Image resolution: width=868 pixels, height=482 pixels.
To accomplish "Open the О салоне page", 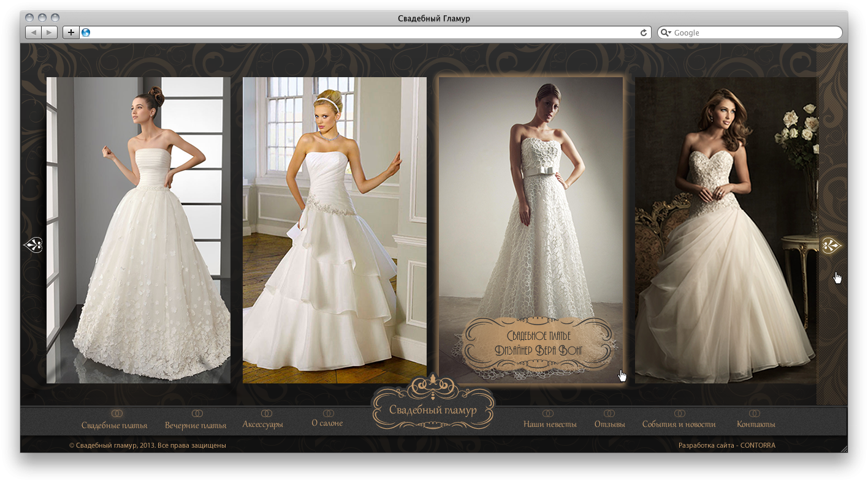I will point(327,423).
